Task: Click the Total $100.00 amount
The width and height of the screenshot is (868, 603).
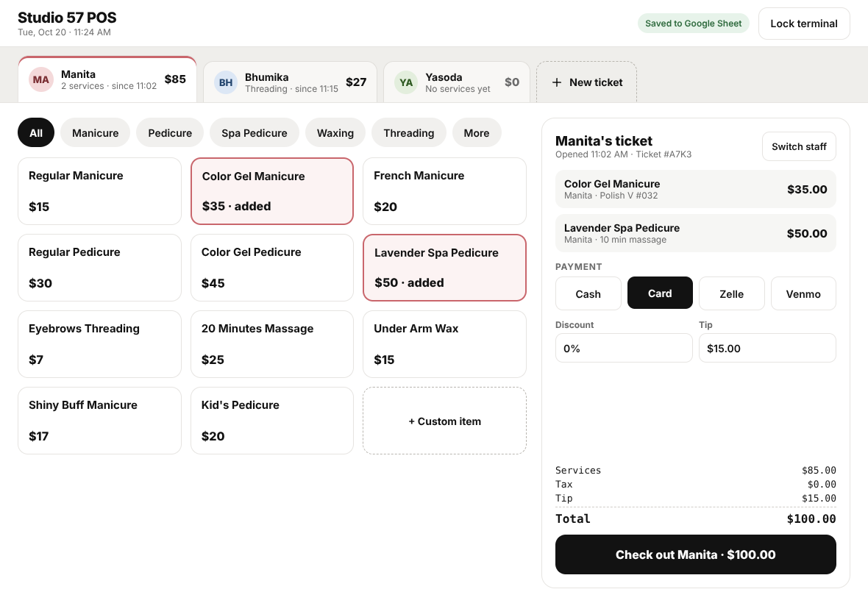Action: [x=811, y=519]
